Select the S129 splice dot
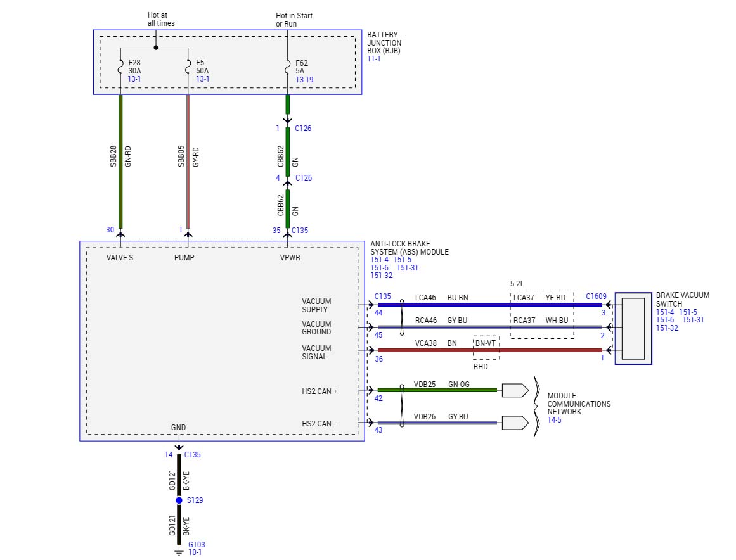736x560 pixels. pos(179,500)
